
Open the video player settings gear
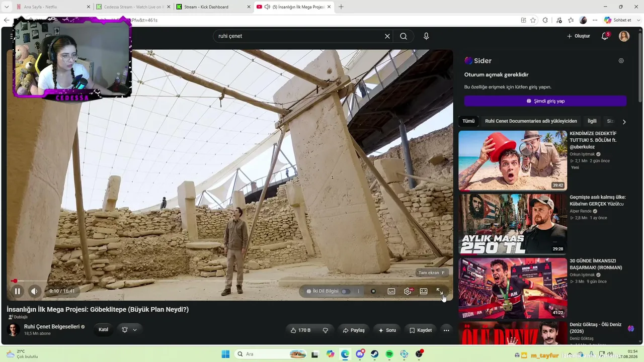408,291
